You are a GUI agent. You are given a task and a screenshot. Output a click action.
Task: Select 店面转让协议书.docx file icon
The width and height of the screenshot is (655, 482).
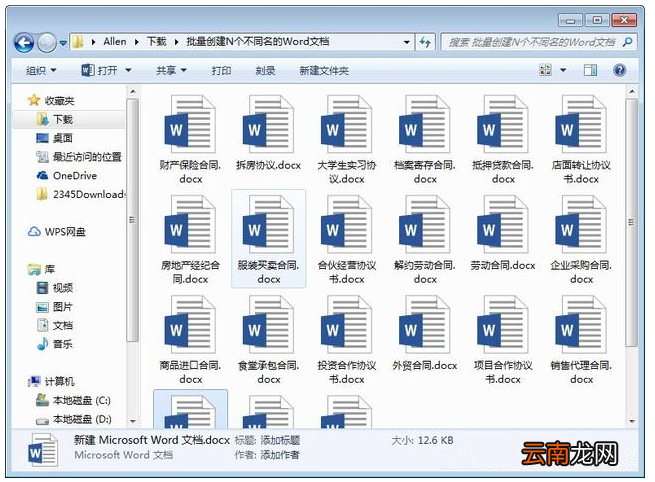(581, 124)
